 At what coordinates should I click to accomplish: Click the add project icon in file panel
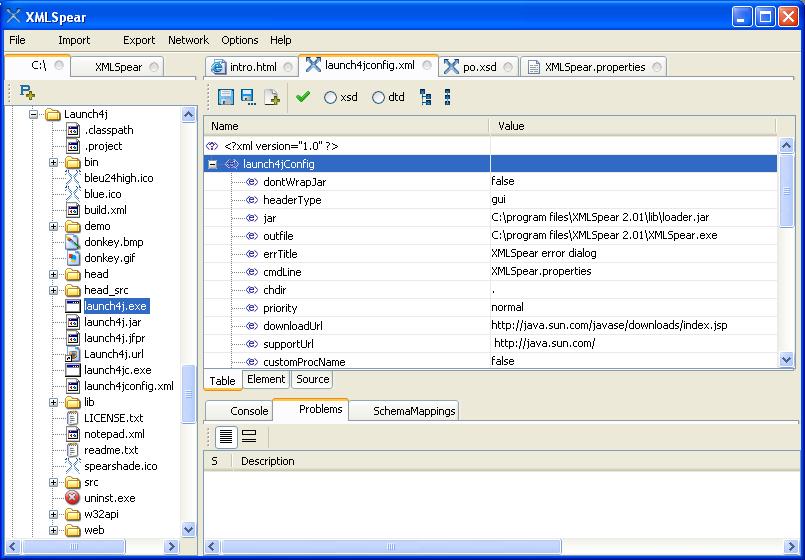point(27,92)
